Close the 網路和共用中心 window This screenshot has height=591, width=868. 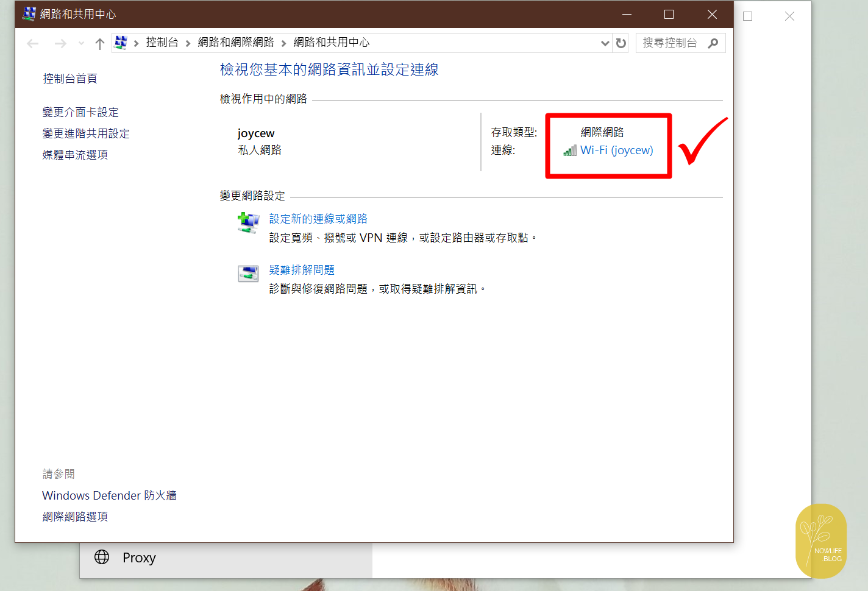tap(712, 14)
